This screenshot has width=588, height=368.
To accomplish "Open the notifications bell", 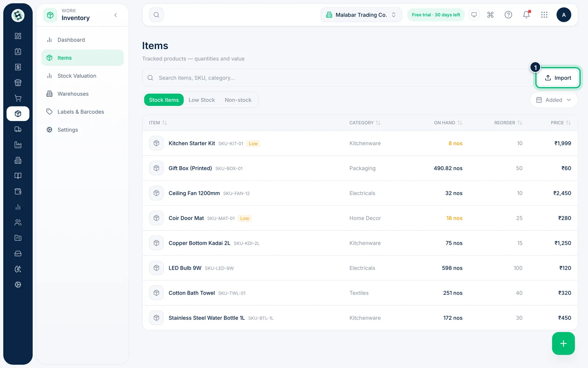I will (x=526, y=15).
